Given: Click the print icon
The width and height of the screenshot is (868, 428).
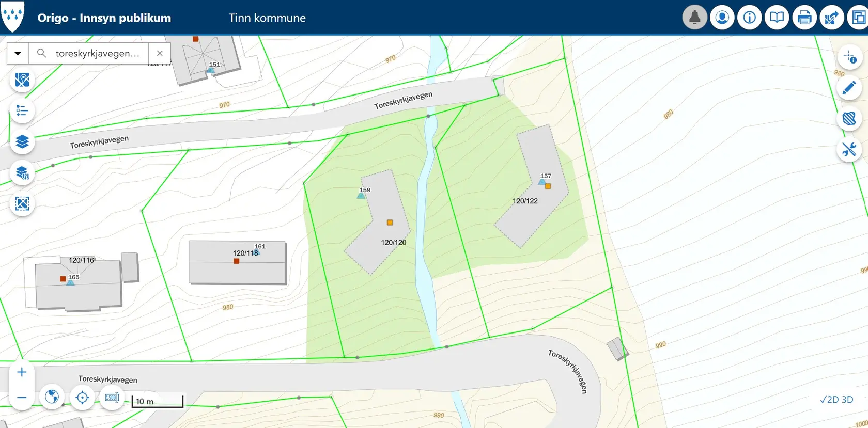Looking at the screenshot, I should point(804,18).
